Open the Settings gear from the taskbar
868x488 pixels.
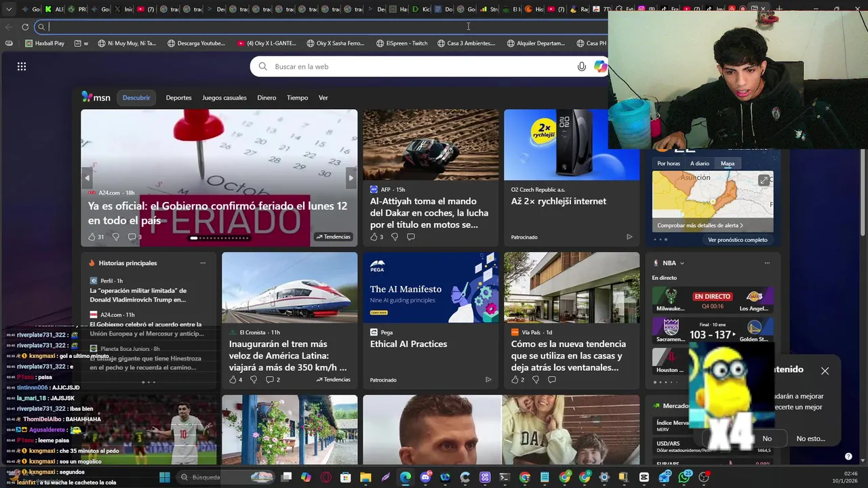604,477
